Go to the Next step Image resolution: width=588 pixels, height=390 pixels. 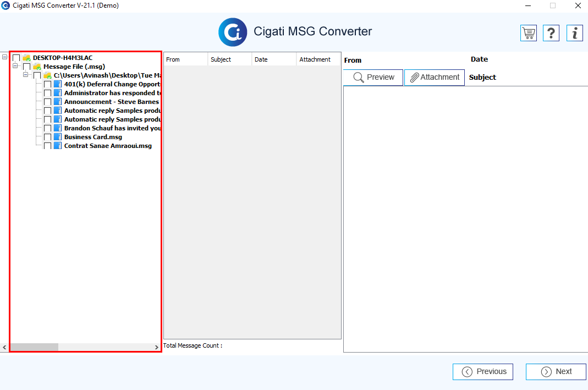556,372
